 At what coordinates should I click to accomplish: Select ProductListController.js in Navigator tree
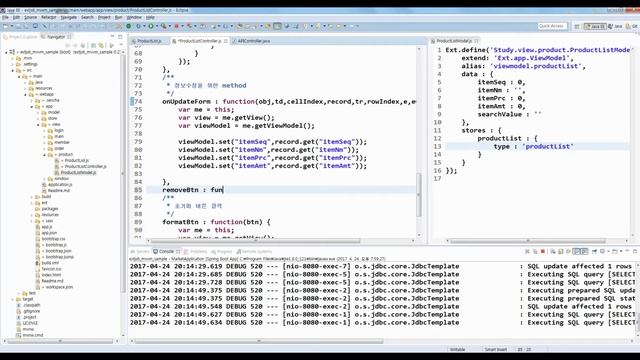pos(85,167)
